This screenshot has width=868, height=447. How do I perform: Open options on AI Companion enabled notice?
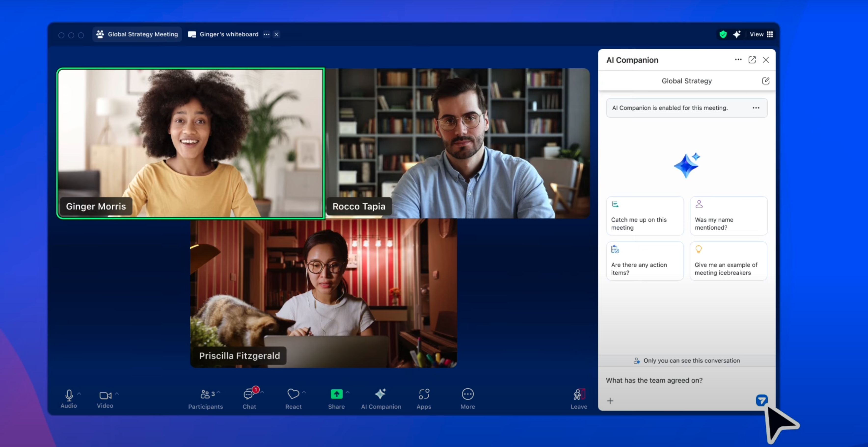(756, 108)
